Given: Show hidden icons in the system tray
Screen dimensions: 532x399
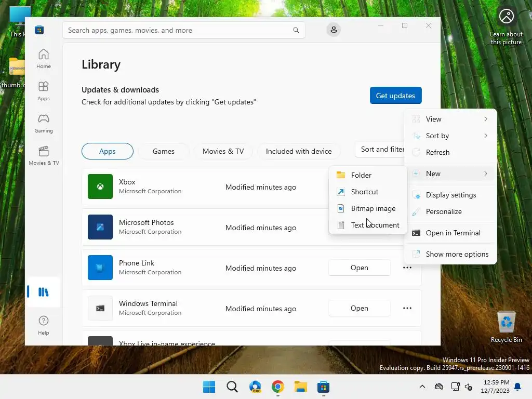Looking at the screenshot, I should coord(422,387).
